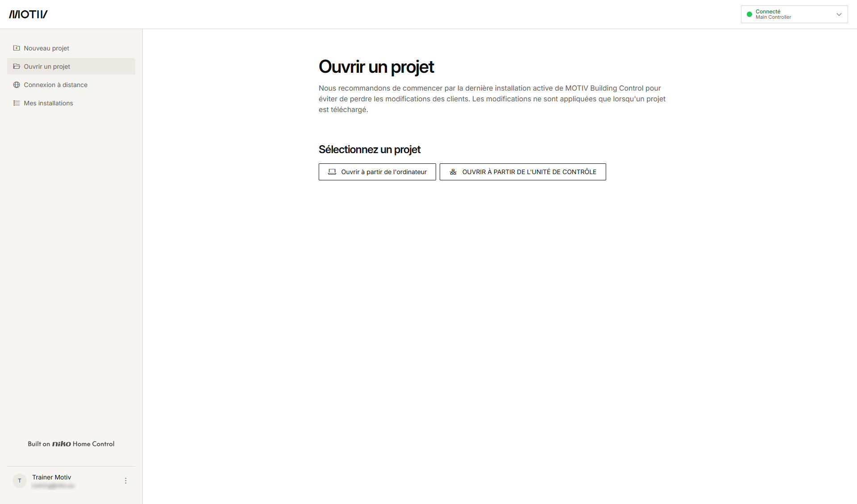The width and height of the screenshot is (857, 504).
Task: Click the laptop icon on the computer button
Action: 332,172
